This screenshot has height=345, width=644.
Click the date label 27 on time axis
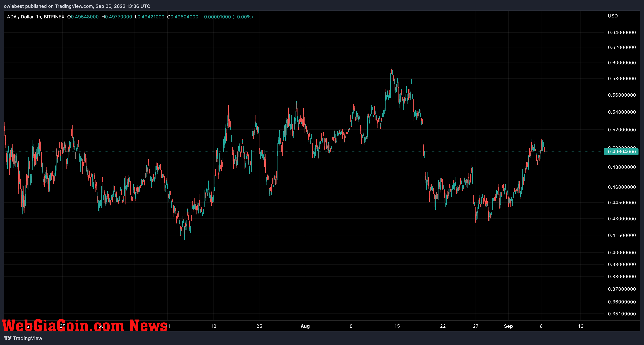tap(476, 326)
